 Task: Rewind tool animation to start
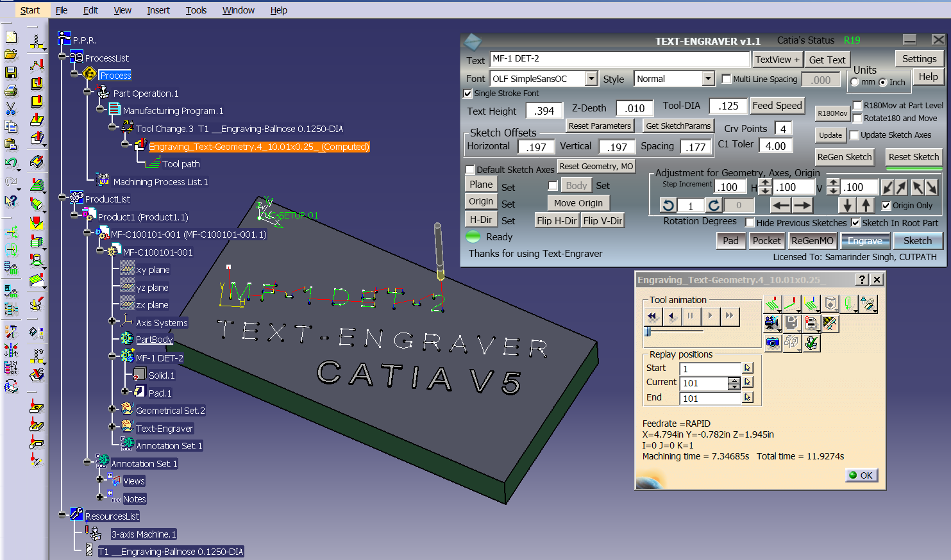click(652, 316)
